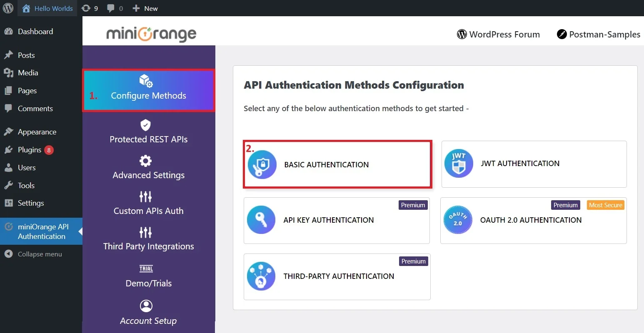Image resolution: width=644 pixels, height=333 pixels.
Task: Open the WordPress Forum link
Action: 498,35
